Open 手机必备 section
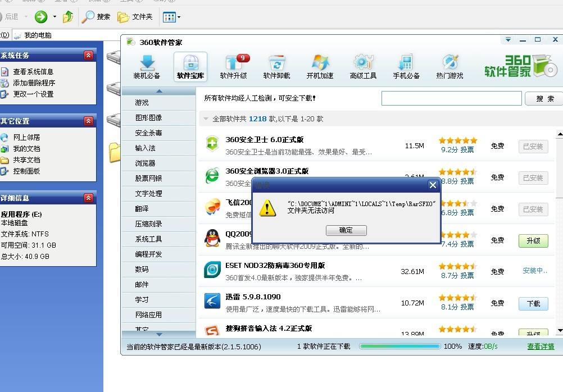Viewport: 563px width, 392px height. click(x=406, y=67)
